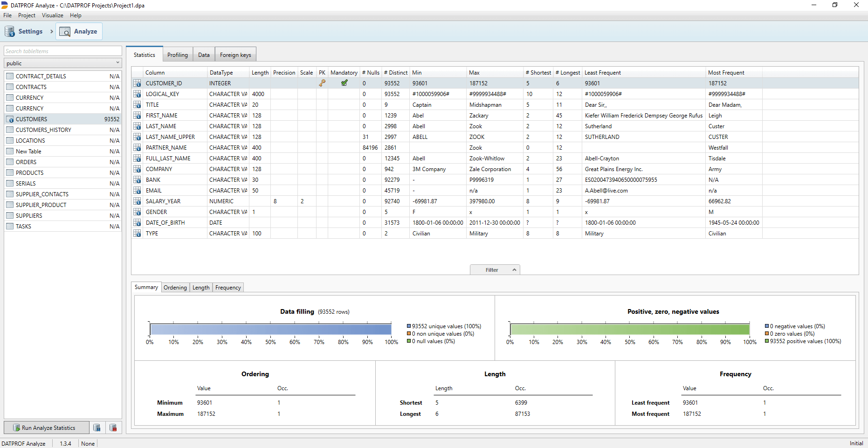The height and width of the screenshot is (448, 868).
Task: Open the public schema dropdown
Action: pyautogui.click(x=63, y=63)
